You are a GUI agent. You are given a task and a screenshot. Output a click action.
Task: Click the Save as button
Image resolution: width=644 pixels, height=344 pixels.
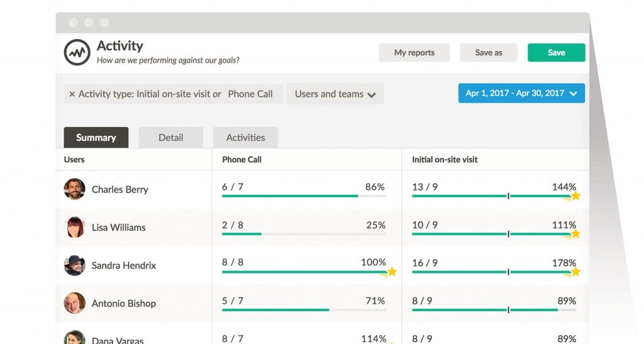click(x=489, y=53)
